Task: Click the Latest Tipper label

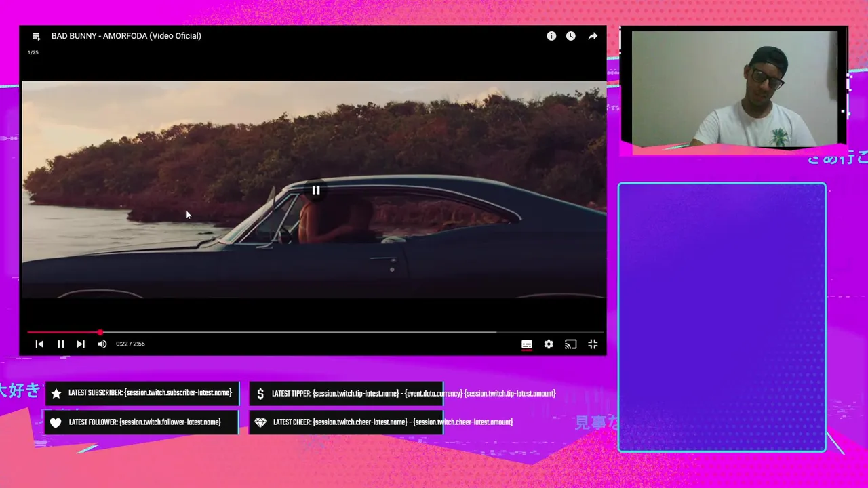Action: [414, 393]
